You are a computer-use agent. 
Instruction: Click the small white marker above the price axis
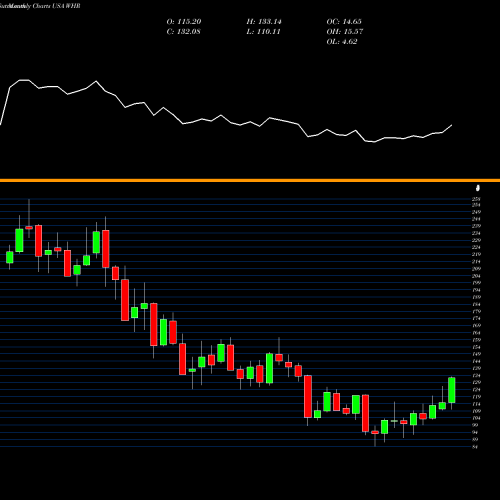click(x=478, y=188)
